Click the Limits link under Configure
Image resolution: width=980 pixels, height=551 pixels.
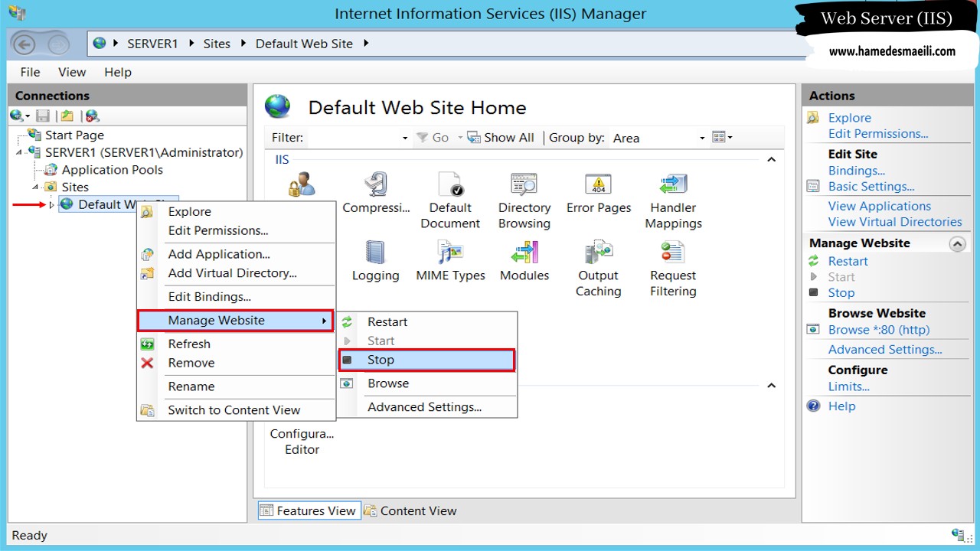pyautogui.click(x=849, y=386)
